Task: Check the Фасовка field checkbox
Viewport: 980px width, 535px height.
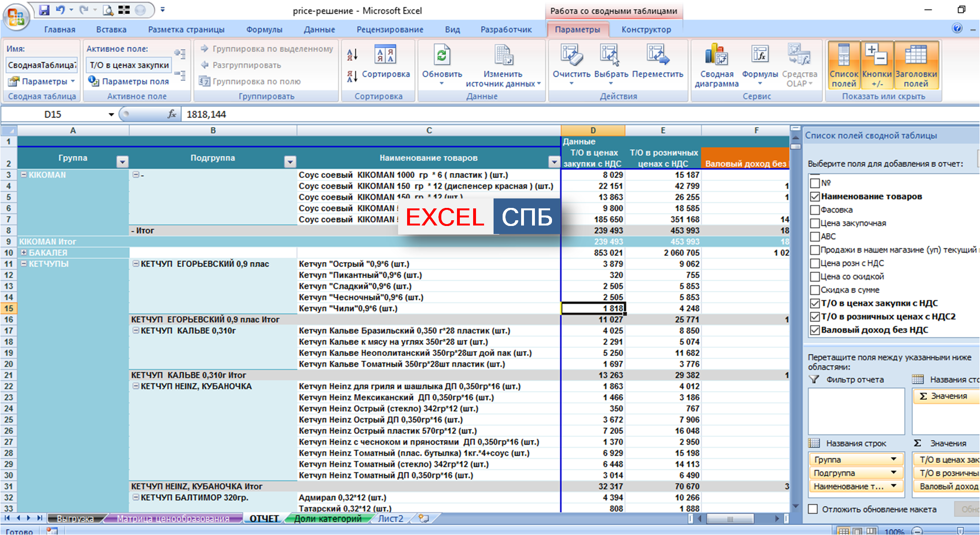Action: pos(815,210)
